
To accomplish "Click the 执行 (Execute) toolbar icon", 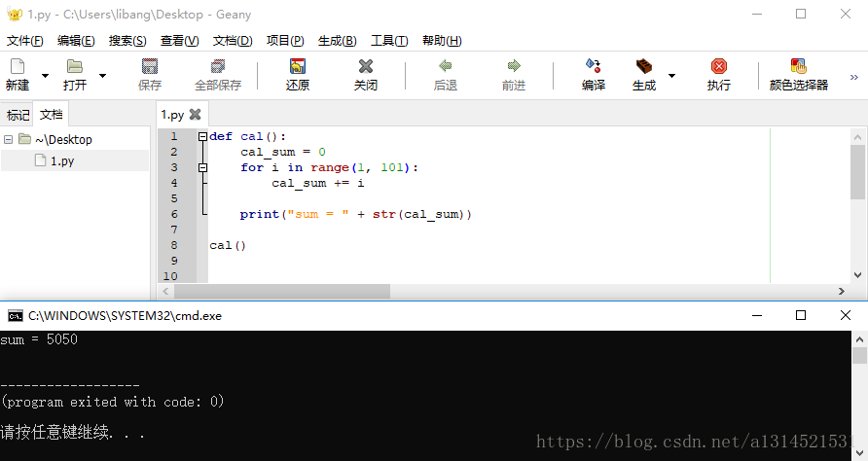I will [718, 66].
